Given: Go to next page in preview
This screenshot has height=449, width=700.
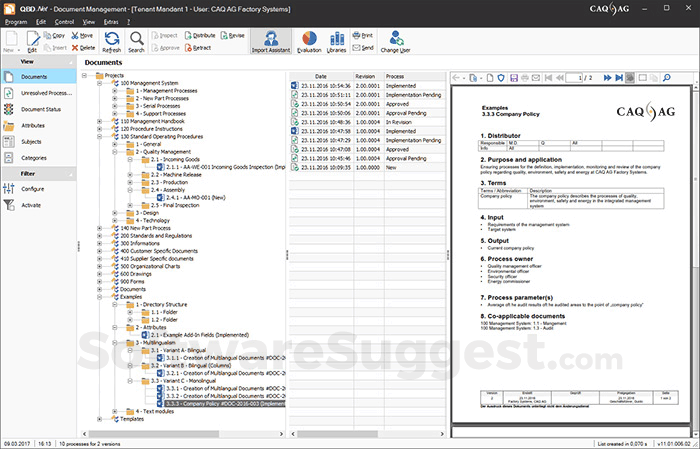Looking at the screenshot, I should pyautogui.click(x=607, y=78).
